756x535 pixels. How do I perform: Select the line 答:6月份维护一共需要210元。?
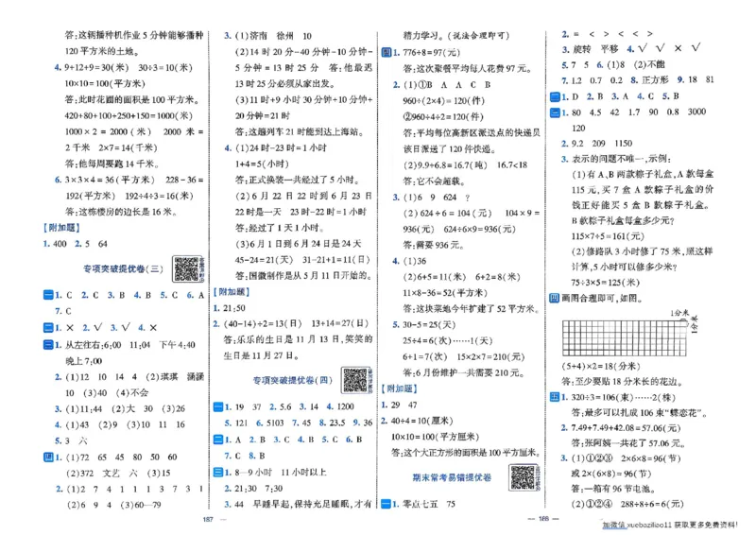[x=464, y=373]
